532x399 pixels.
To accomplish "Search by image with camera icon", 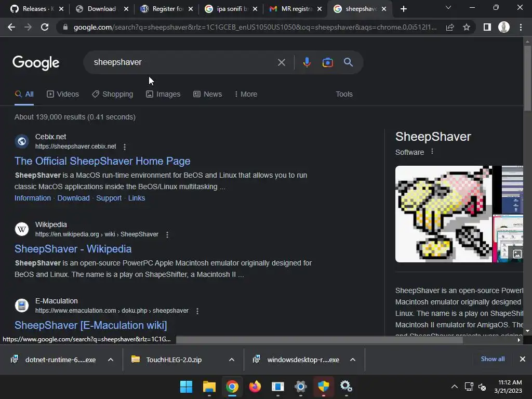I will 327,62.
